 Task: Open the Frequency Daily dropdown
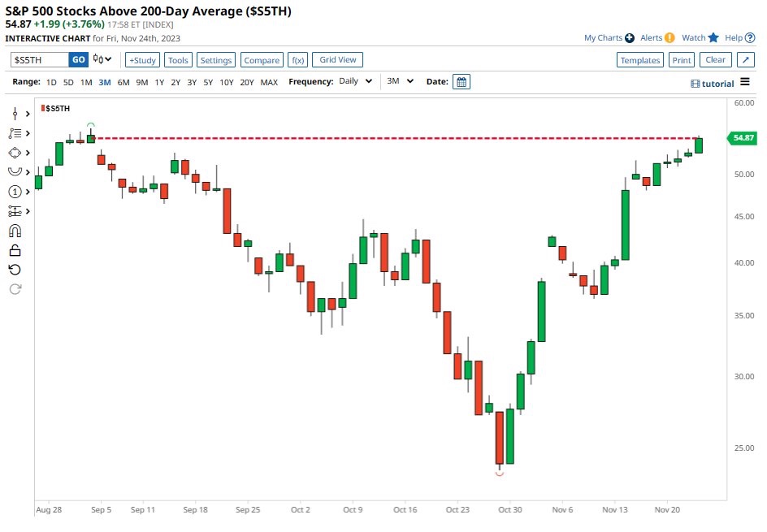coord(356,82)
